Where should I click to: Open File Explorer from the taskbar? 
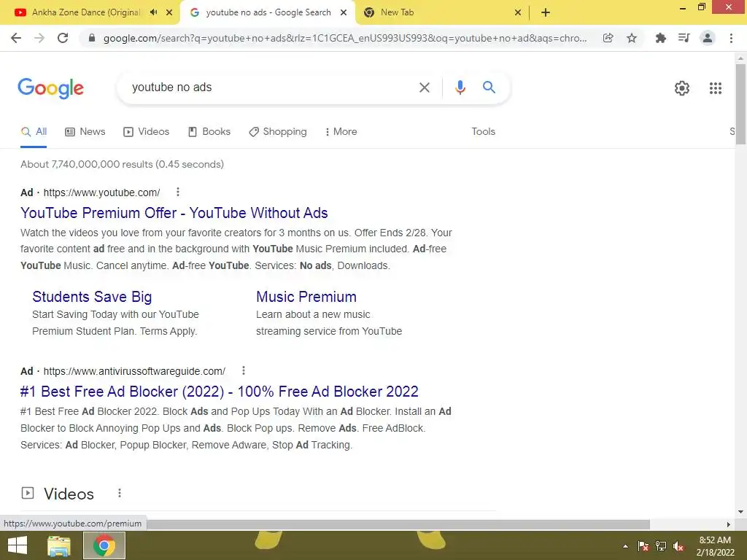tap(59, 545)
